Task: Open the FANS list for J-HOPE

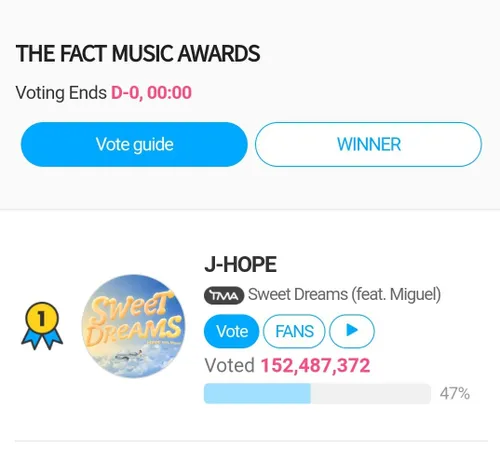Action: pos(294,331)
